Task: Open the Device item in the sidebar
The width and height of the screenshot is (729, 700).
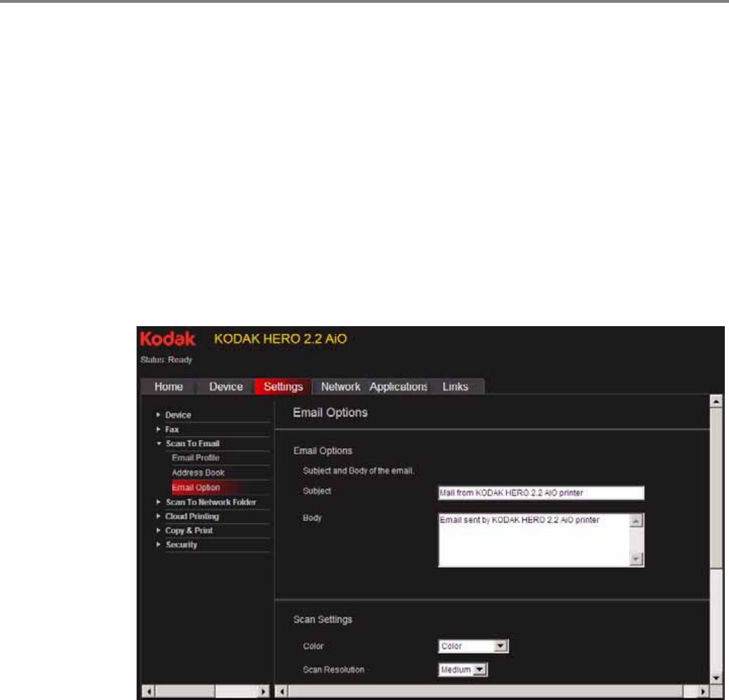Action: point(178,415)
